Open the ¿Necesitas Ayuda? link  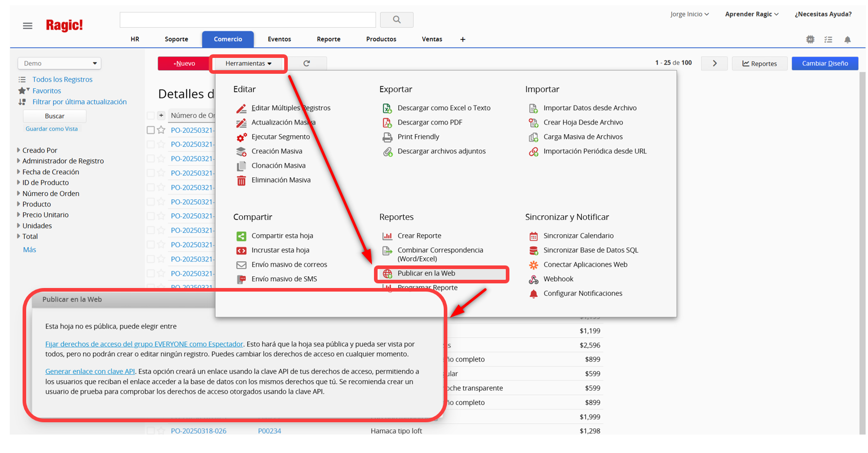click(823, 14)
